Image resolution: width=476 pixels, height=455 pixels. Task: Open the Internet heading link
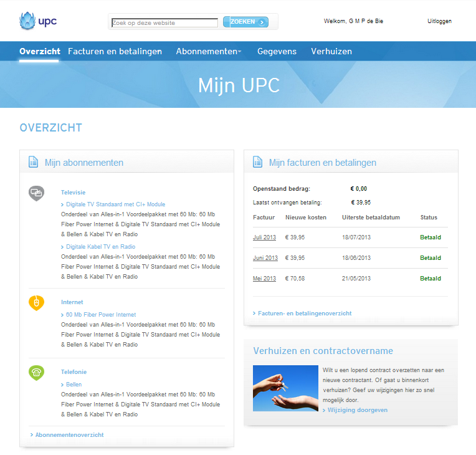click(x=72, y=302)
